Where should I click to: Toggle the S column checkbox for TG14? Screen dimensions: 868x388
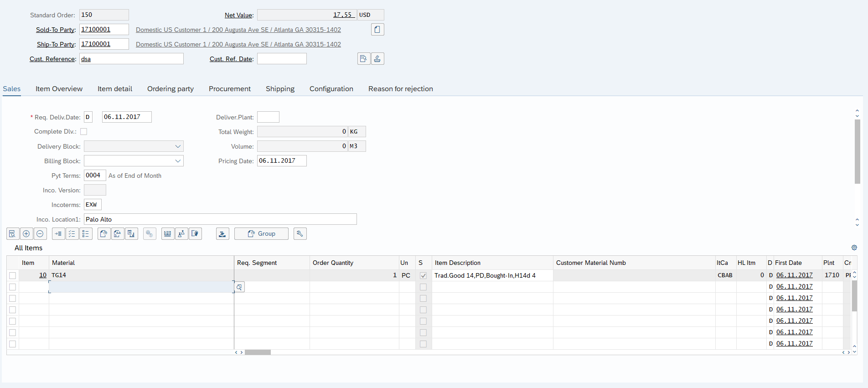tap(423, 275)
